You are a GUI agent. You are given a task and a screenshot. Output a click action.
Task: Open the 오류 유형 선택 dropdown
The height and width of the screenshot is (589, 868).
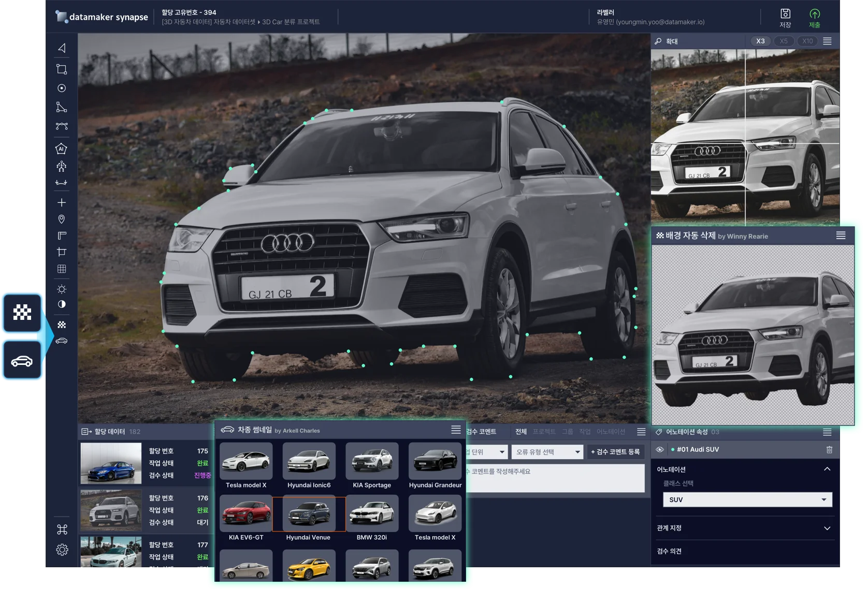pos(548,452)
